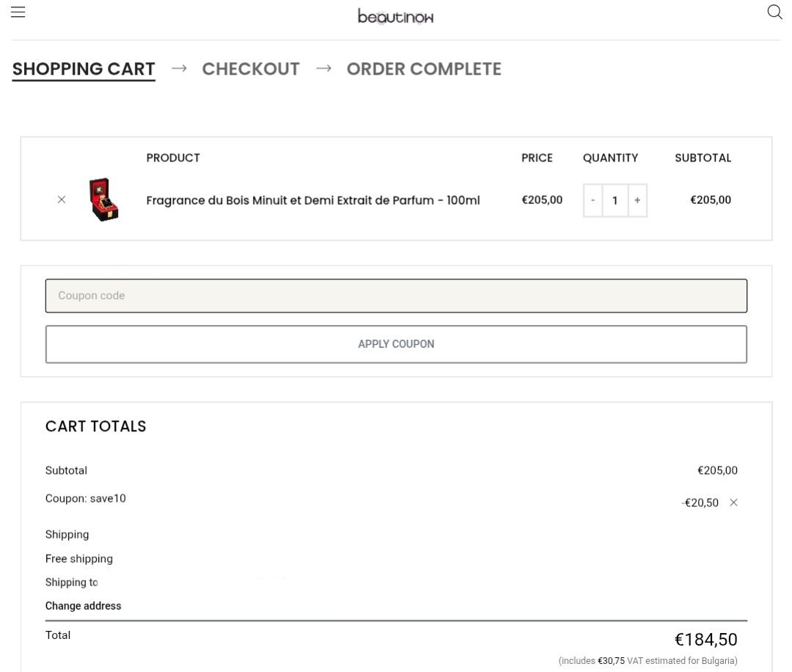792x672 pixels.
Task: Click the Change address link
Action: pos(84,606)
